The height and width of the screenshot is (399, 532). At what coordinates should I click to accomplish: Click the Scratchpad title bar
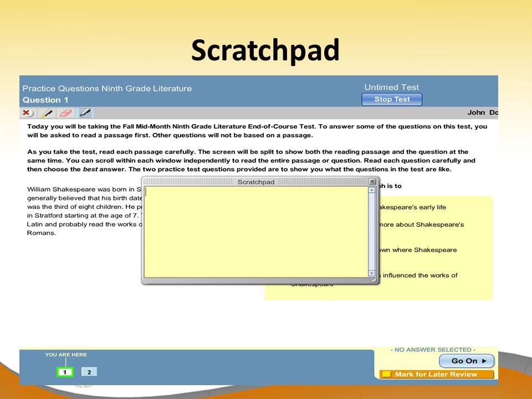pyautogui.click(x=256, y=182)
